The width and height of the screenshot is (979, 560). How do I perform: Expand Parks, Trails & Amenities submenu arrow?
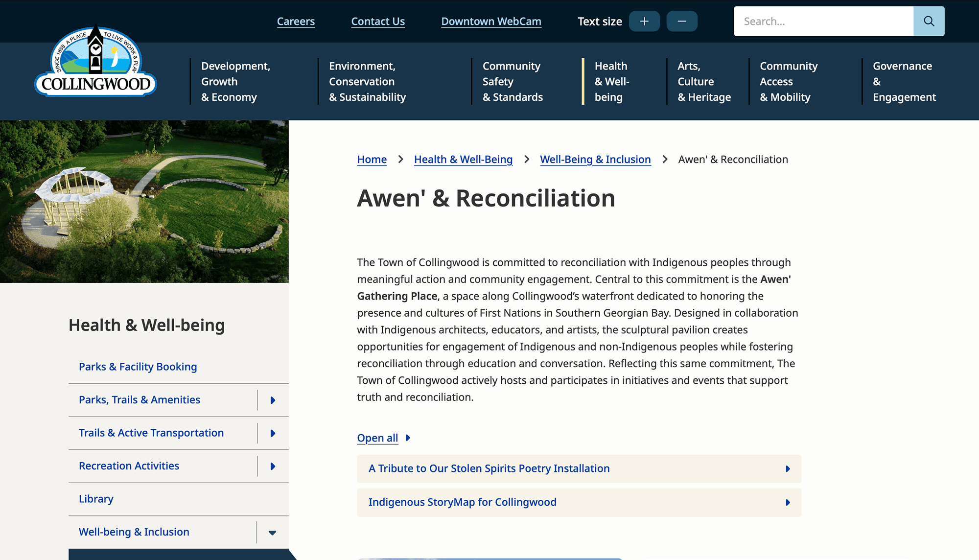pos(273,400)
